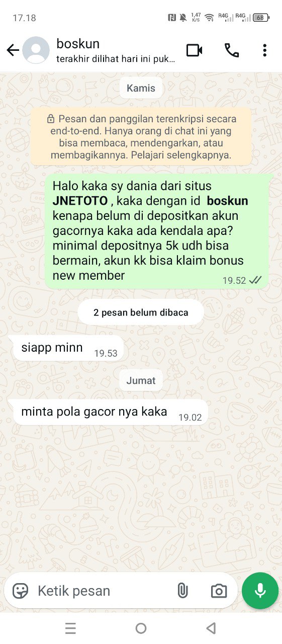Viewport: 282px width, 644px height.
Task: Start a video call with boskun
Action: [x=194, y=50]
